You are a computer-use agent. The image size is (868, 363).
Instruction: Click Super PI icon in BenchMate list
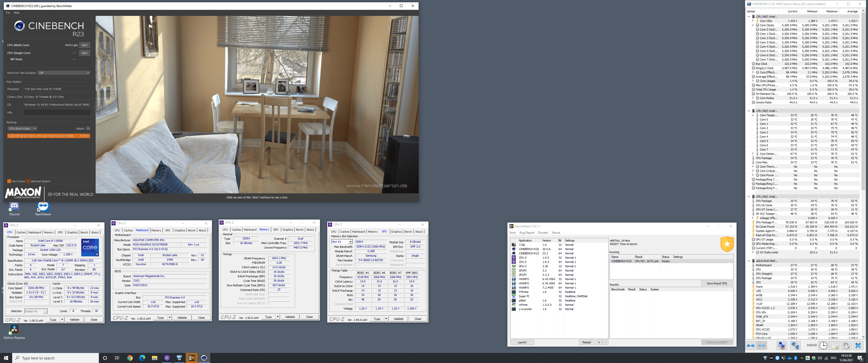tap(513, 296)
